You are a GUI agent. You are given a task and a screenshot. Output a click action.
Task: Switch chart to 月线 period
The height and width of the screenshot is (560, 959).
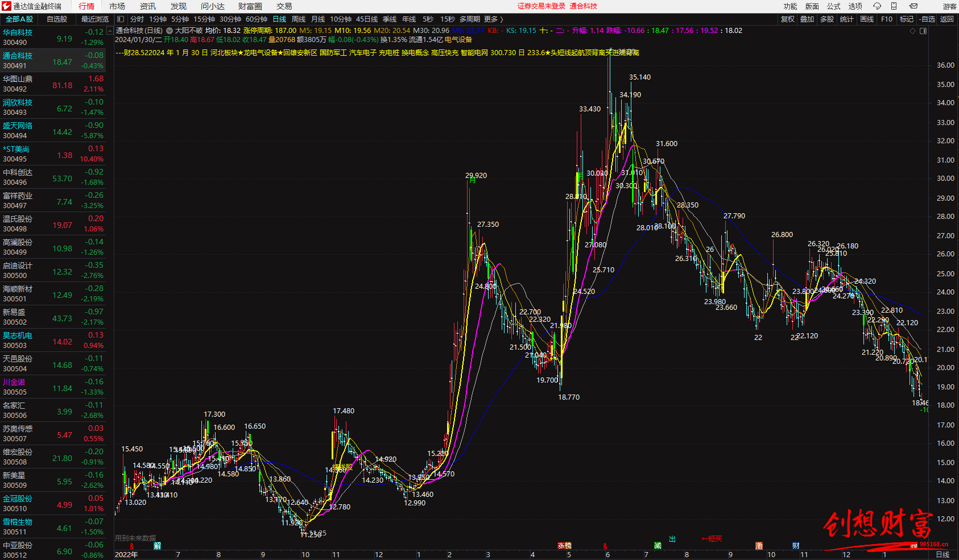click(x=318, y=19)
